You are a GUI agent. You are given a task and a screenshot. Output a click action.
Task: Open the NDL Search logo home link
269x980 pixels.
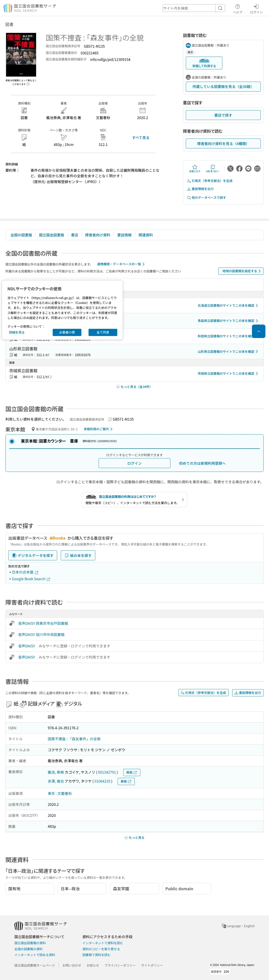pos(30,8)
